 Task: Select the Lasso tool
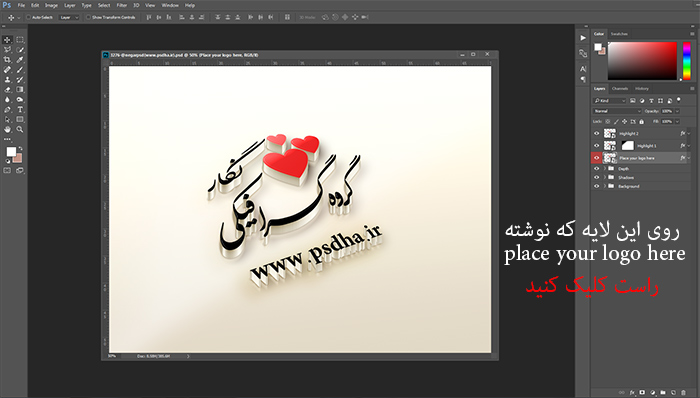point(7,50)
